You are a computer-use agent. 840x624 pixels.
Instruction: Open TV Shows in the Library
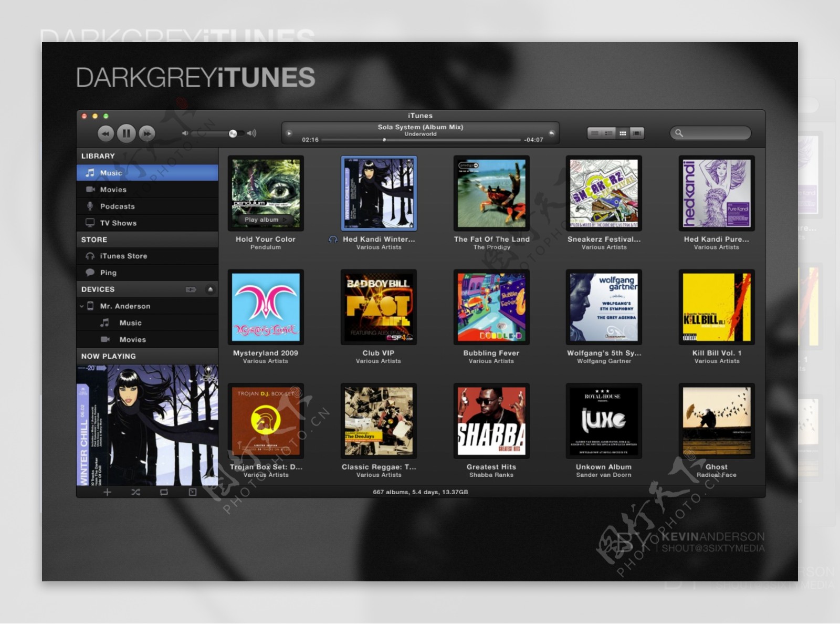148,223
